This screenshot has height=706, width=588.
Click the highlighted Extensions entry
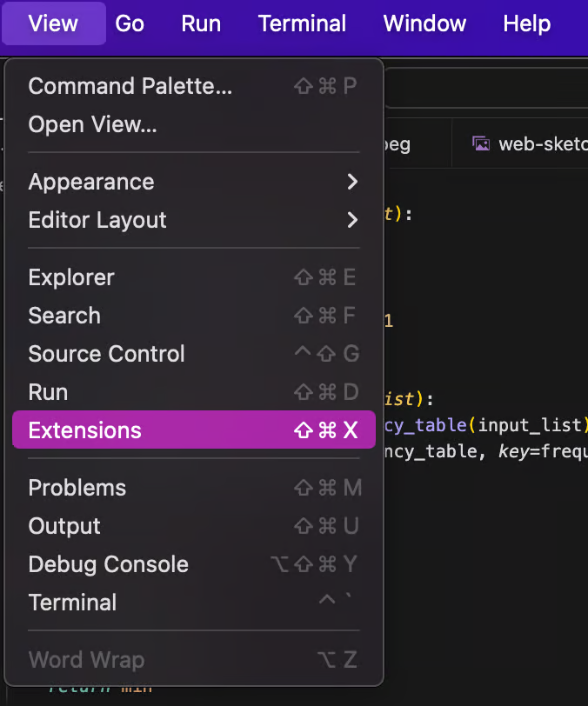84,430
